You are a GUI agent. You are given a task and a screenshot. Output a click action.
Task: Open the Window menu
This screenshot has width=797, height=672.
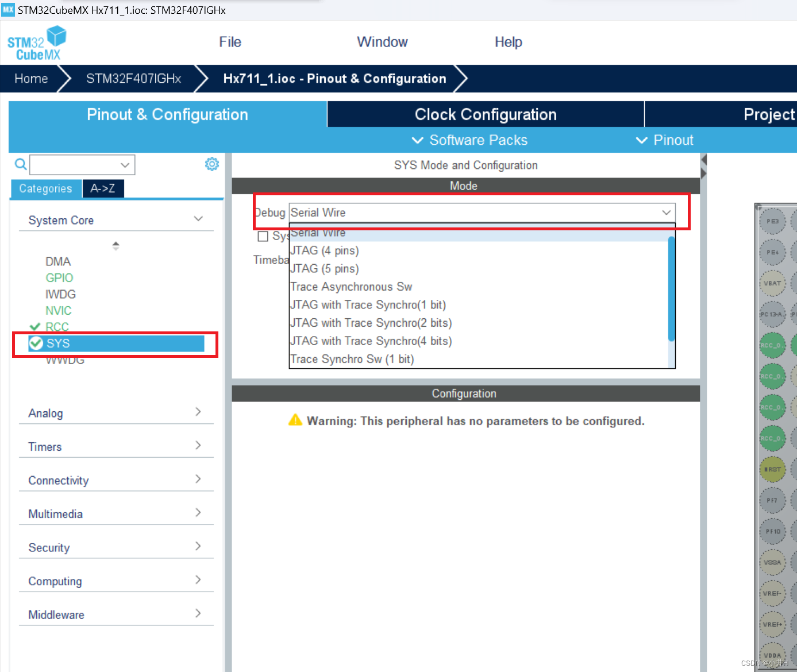[382, 42]
